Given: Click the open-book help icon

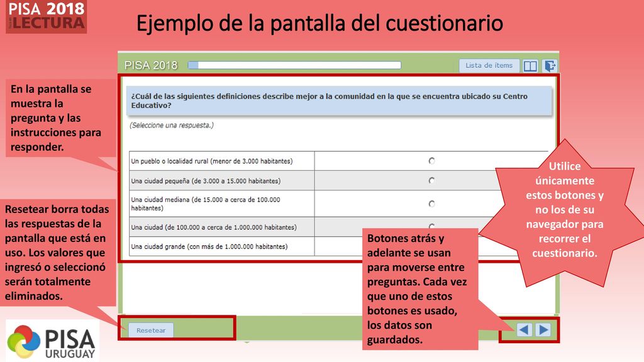Looking at the screenshot, I should [x=530, y=66].
